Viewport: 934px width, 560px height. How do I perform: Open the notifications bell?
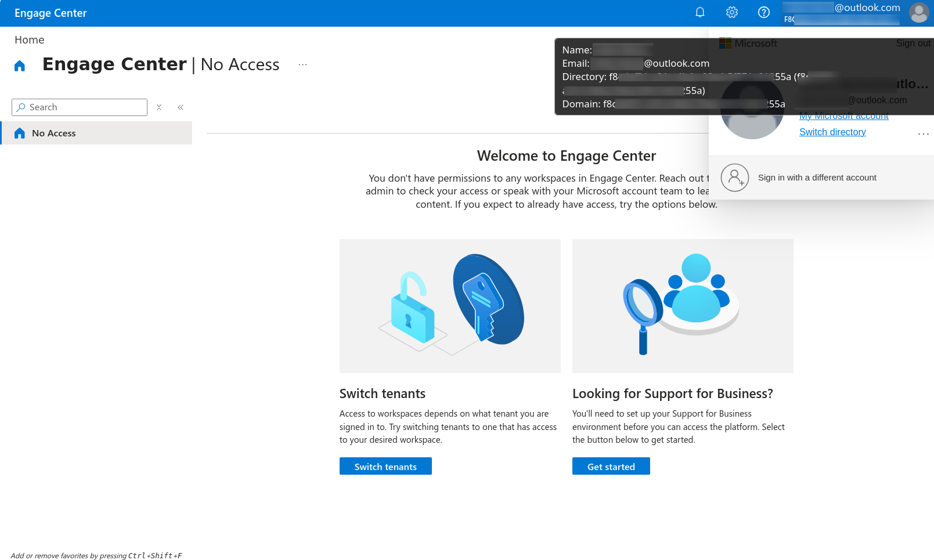[700, 12]
